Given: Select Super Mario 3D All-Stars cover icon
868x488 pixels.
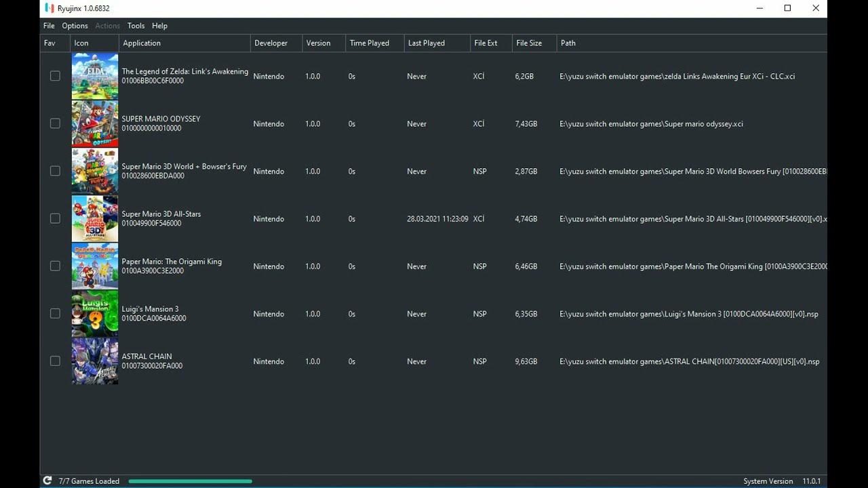Looking at the screenshot, I should (95, 219).
